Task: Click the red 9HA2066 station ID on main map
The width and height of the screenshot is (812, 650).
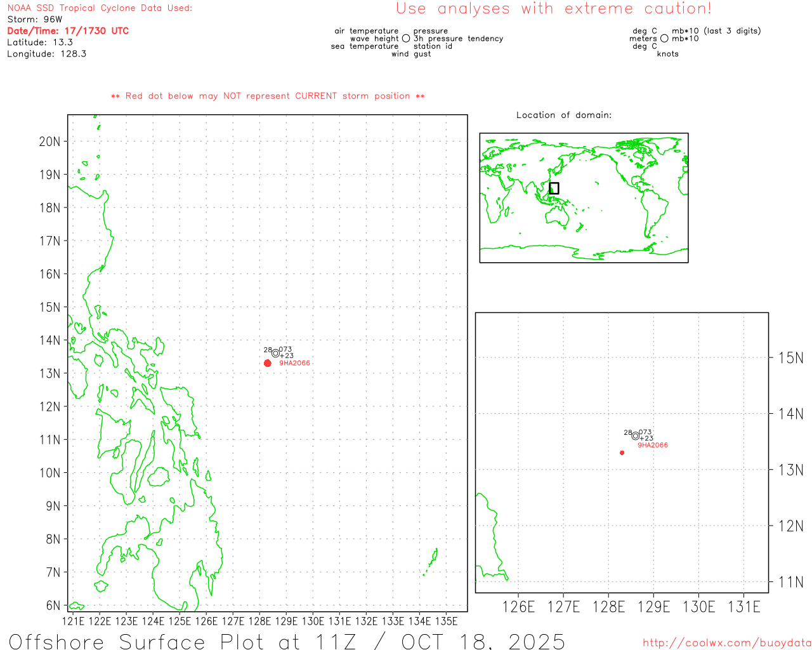Action: pyautogui.click(x=294, y=363)
